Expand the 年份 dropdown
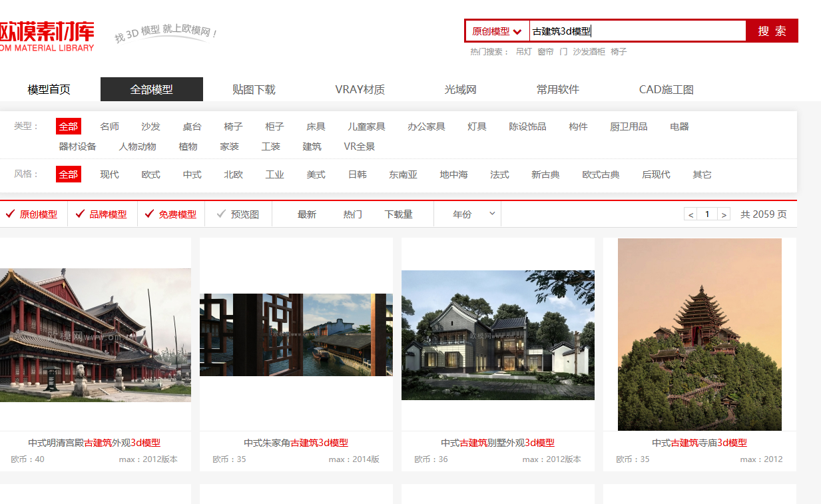821x504 pixels. (468, 214)
